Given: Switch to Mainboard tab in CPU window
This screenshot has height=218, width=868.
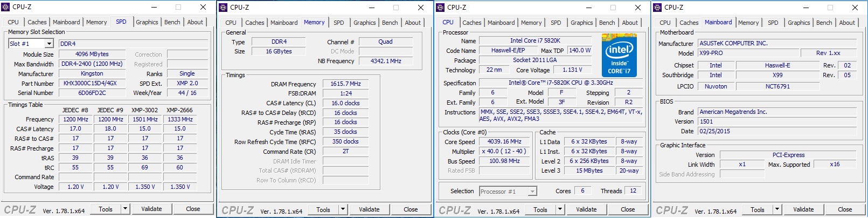Looking at the screenshot, I should pos(501,23).
